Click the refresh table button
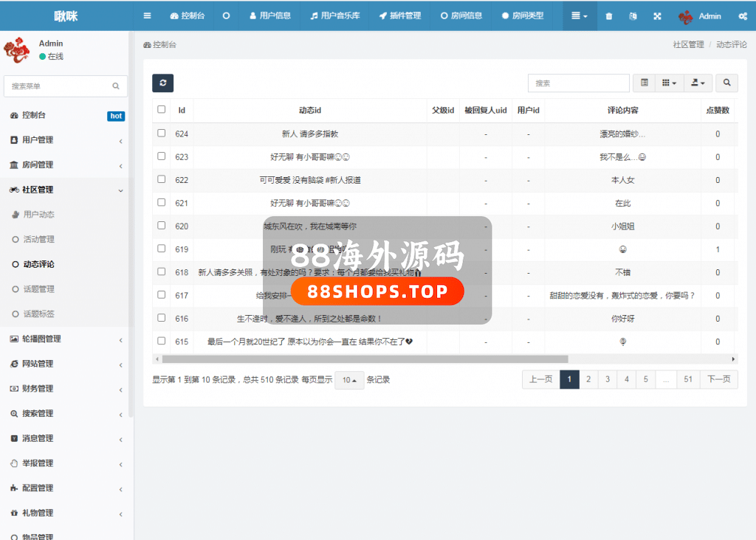756x540 pixels. (x=162, y=83)
